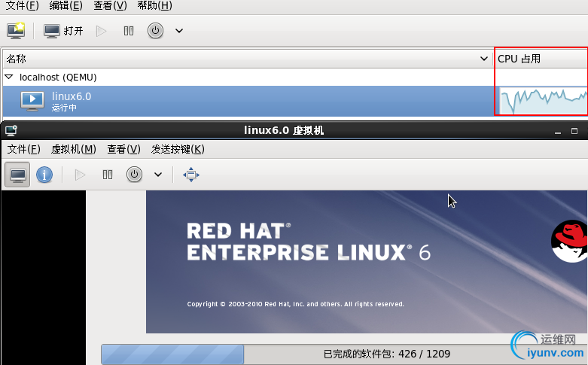
Task: Open the 虚拟机(M) menu
Action: point(74,150)
